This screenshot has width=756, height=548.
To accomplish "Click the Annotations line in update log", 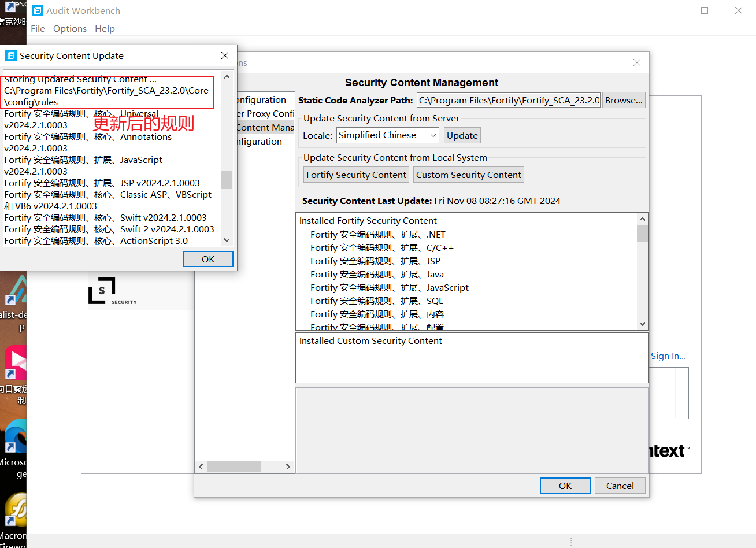I will point(88,136).
